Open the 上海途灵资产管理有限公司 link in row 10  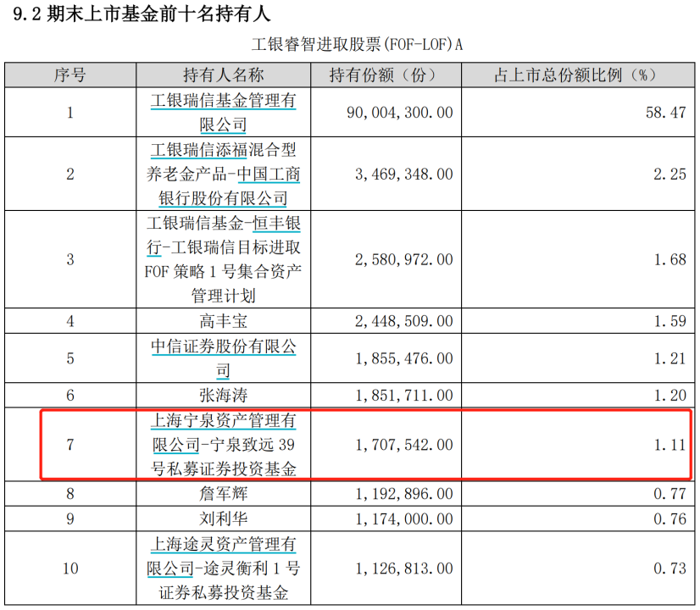point(224,544)
